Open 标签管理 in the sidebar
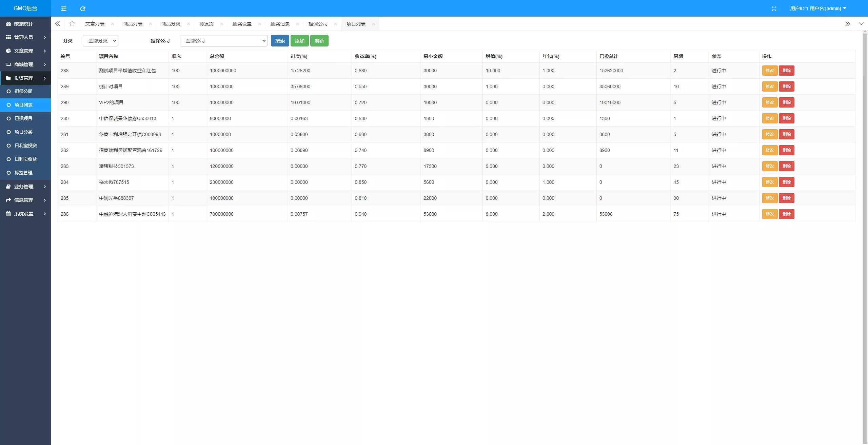 [x=25, y=173]
